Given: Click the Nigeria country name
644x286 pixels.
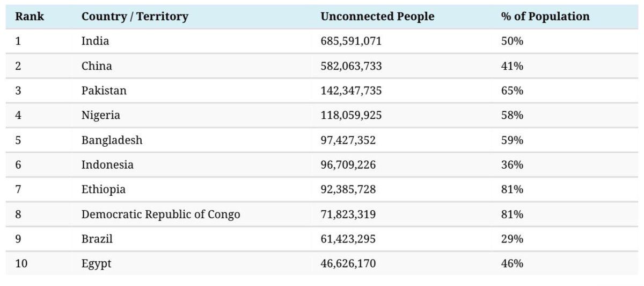Looking at the screenshot, I should [101, 116].
